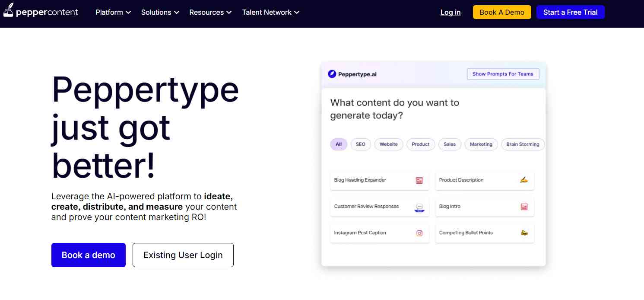Click the Product Description pencil icon
The width and height of the screenshot is (644, 300).
(524, 180)
